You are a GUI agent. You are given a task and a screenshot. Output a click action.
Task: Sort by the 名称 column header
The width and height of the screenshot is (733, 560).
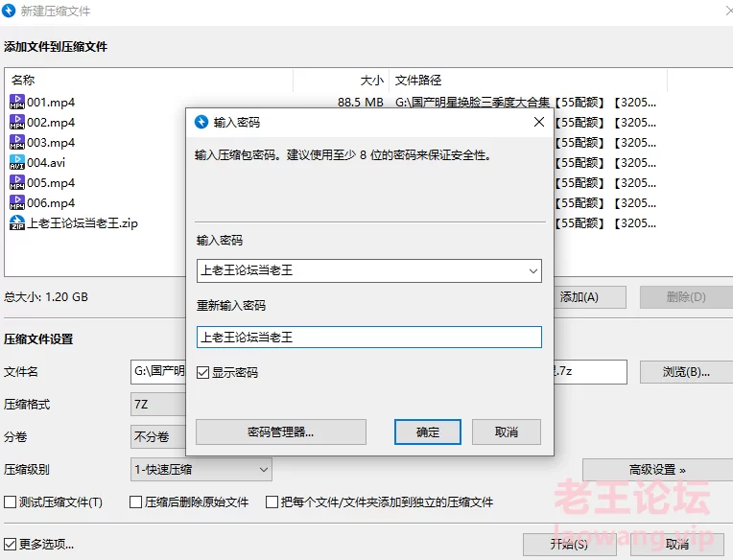coord(23,81)
